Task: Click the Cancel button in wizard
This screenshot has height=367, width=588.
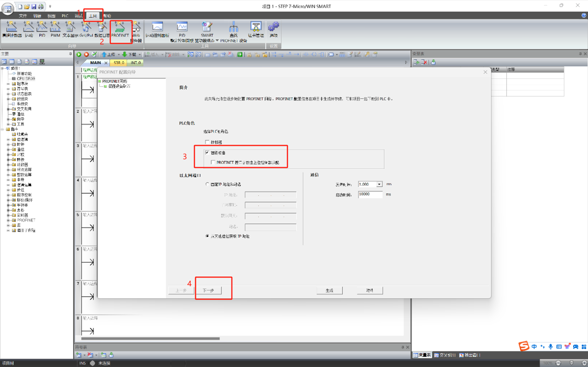Action: click(370, 291)
